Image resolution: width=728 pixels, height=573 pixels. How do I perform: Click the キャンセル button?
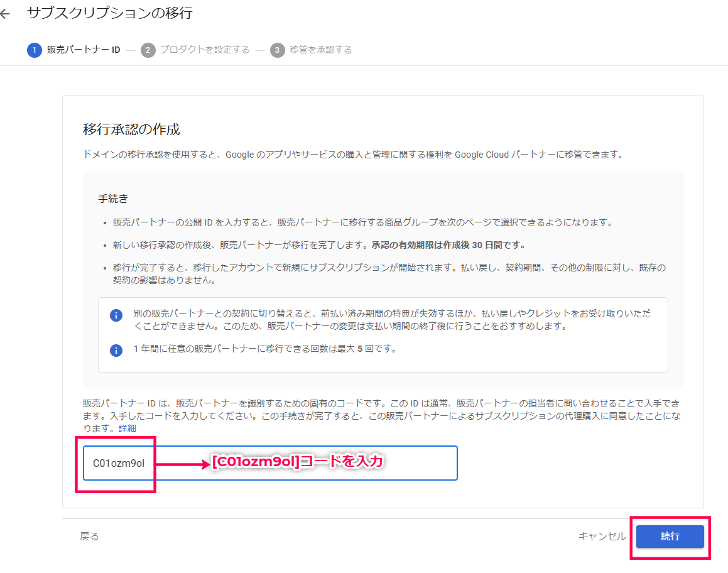(602, 537)
